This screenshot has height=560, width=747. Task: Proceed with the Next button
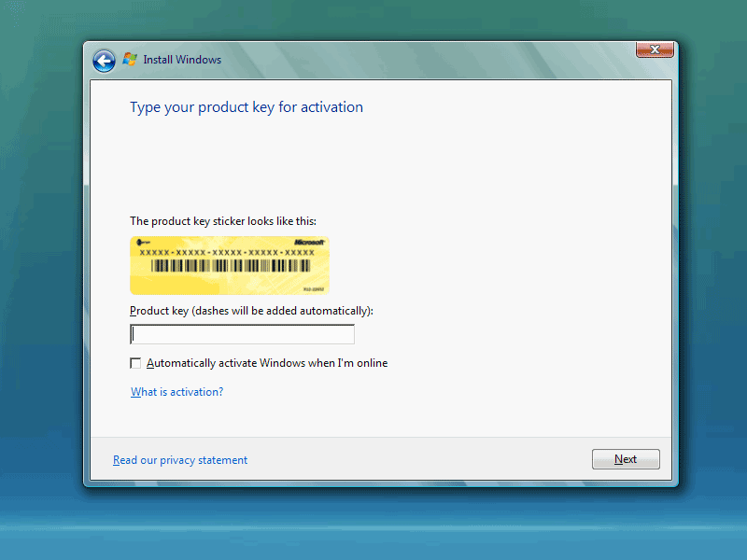626,459
